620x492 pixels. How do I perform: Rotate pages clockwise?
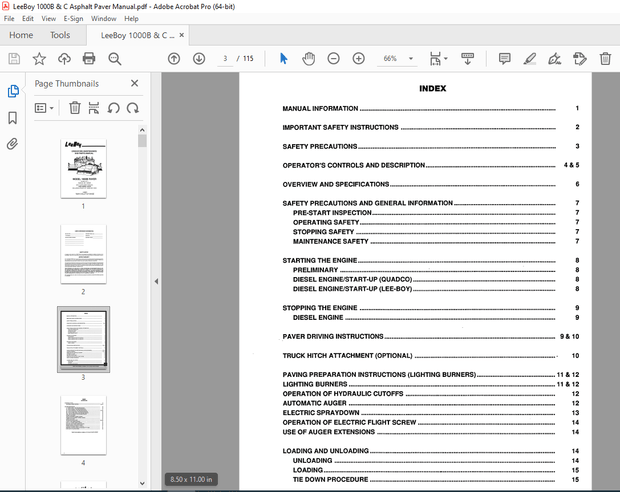pos(133,108)
